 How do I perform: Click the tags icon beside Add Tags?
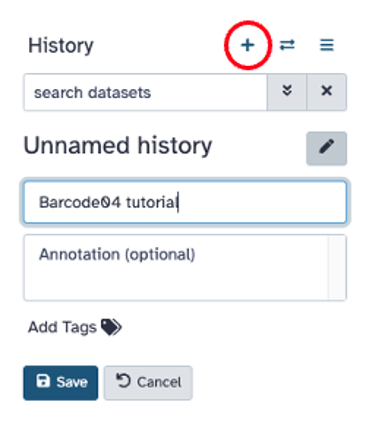[111, 327]
